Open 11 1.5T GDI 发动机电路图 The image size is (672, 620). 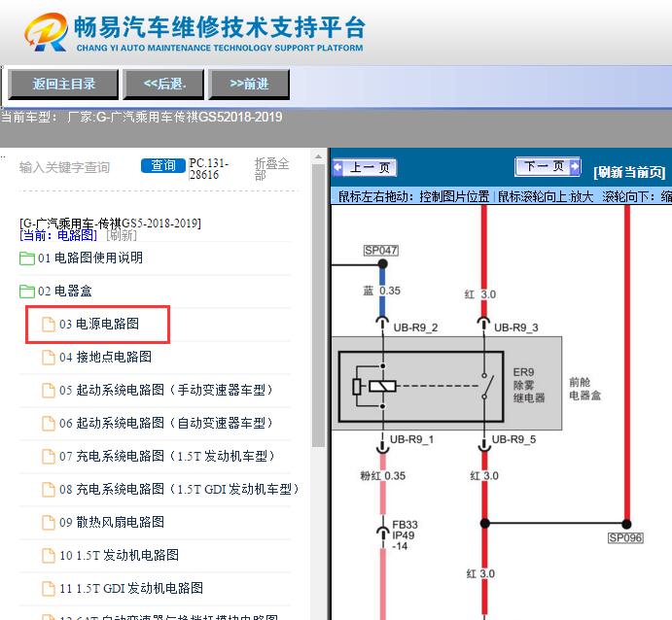pos(131,588)
